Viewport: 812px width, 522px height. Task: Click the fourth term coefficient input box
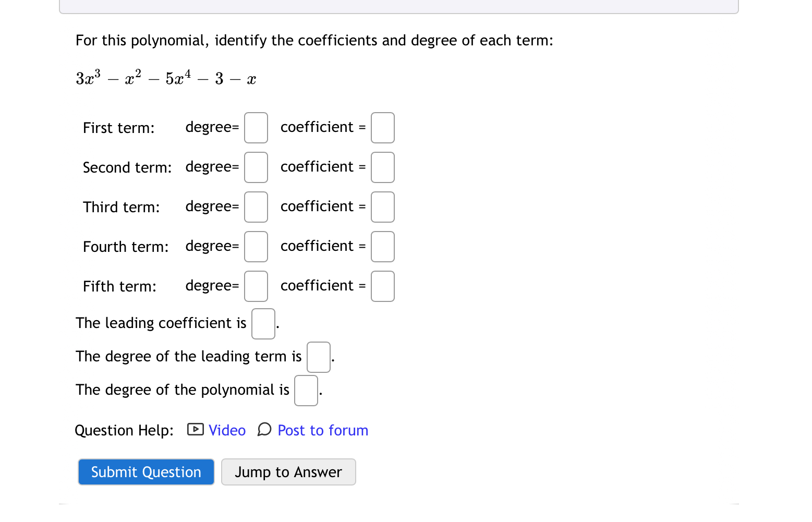tap(382, 246)
